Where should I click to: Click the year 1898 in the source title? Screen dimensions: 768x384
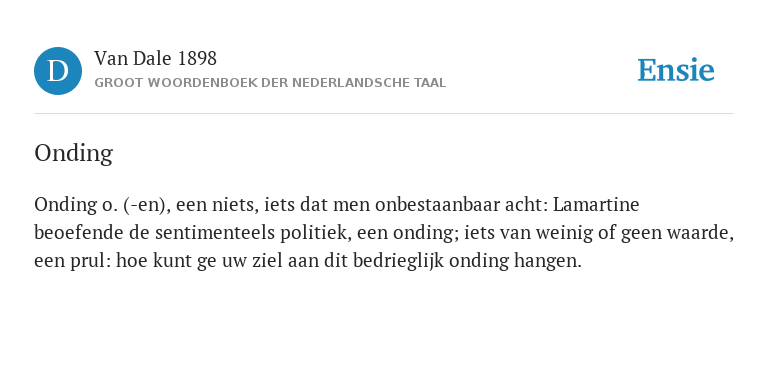(197, 59)
